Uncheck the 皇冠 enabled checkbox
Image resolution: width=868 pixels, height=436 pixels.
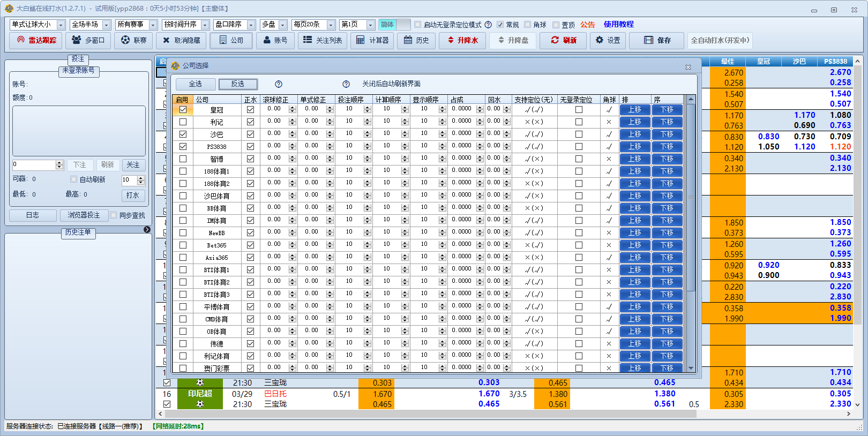[x=183, y=109]
